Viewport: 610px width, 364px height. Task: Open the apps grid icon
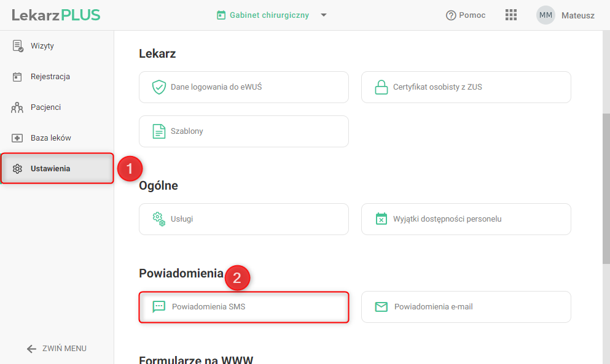tap(511, 15)
